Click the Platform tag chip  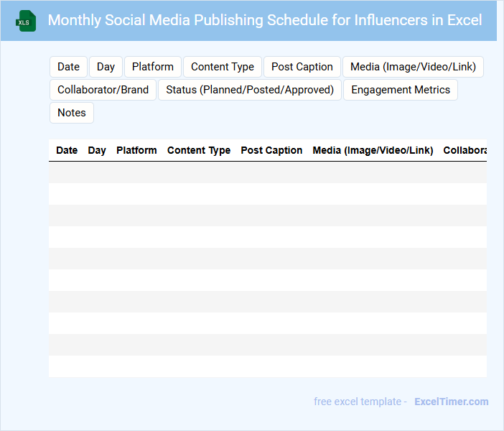pos(152,67)
